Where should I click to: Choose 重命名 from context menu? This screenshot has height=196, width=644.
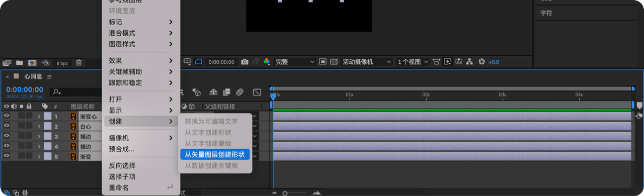141,187
